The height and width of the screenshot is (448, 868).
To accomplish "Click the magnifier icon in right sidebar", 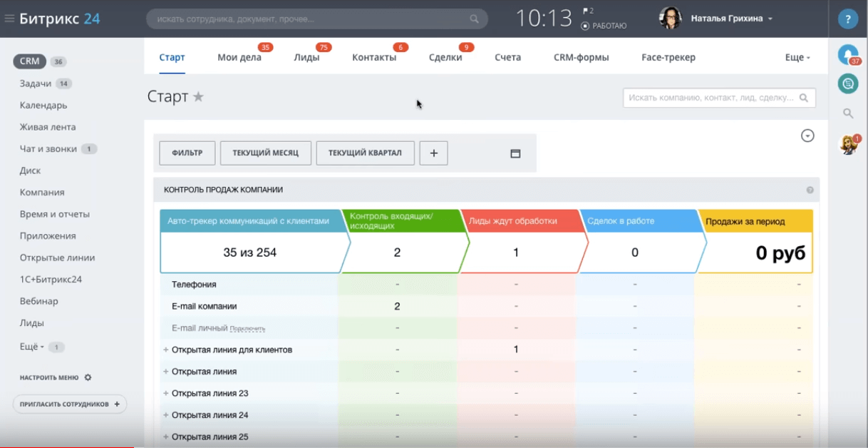I will (x=847, y=113).
